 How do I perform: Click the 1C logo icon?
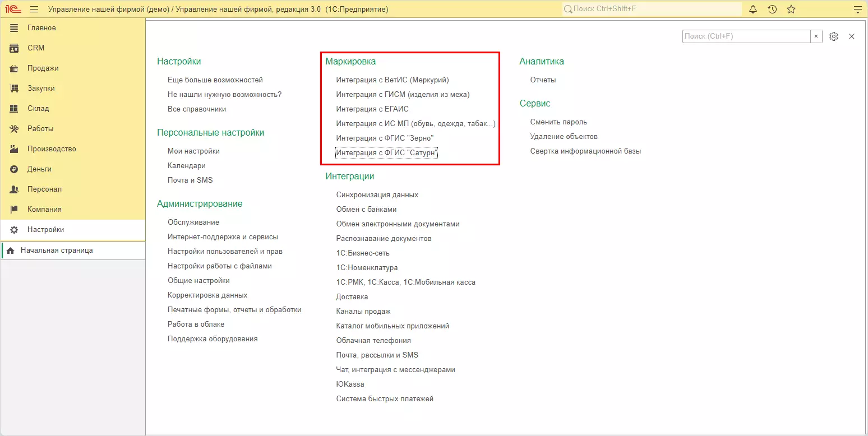tap(13, 9)
